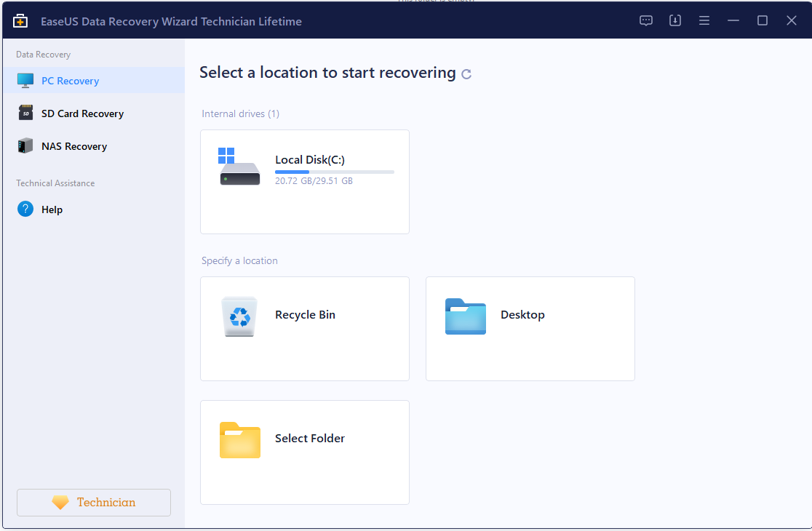Click the Technician license button

pos(94,503)
